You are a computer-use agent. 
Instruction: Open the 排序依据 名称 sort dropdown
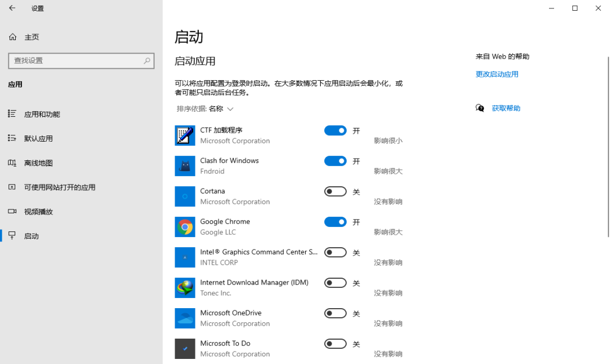click(204, 108)
